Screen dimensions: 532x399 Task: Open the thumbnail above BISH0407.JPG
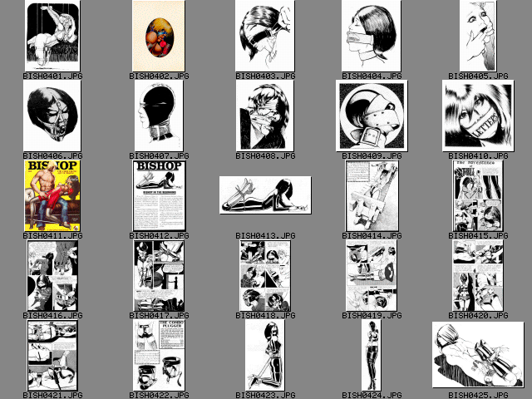tap(159, 116)
